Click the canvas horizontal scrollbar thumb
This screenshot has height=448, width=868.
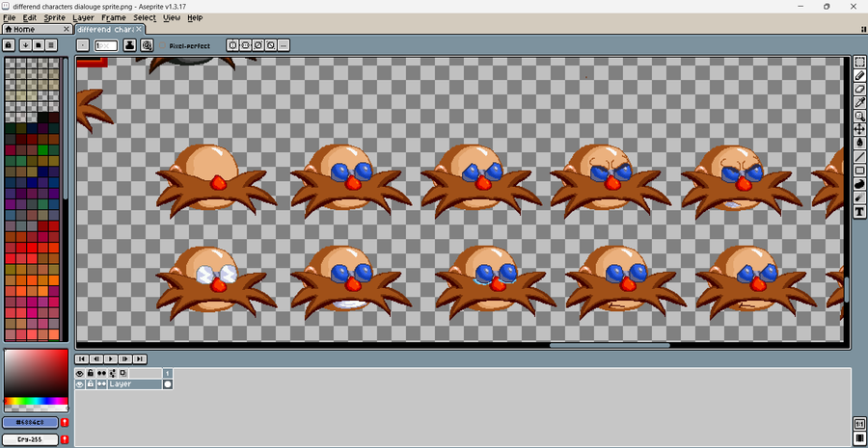point(610,345)
